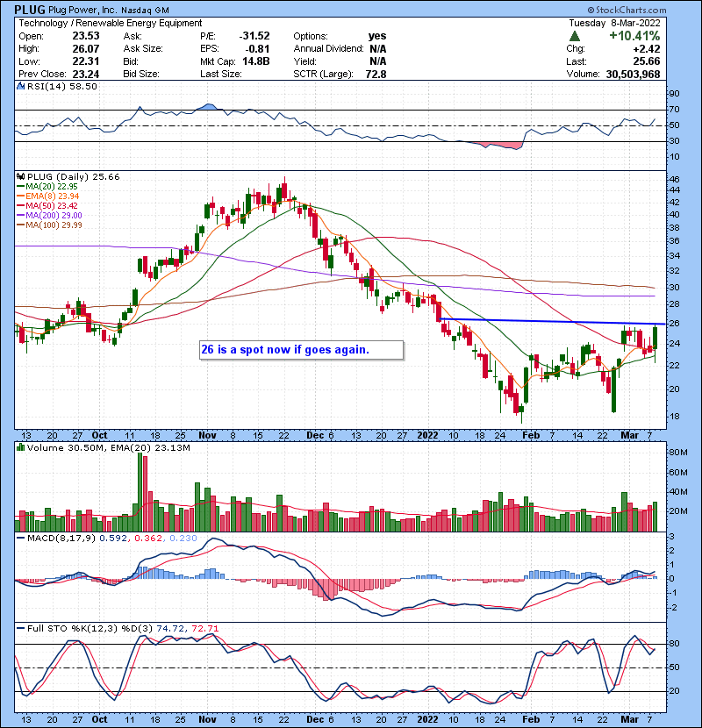Viewport: 702px width, 728px height.
Task: Click the MACD value 0.592
Action: (x=113, y=539)
